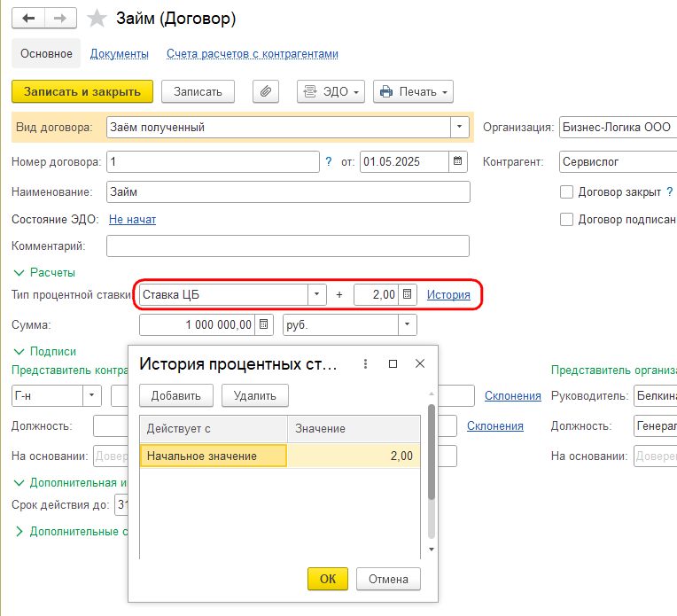Viewport: 677px width, 616px height.
Task: Tick the Договор закрыт checkbox
Action: coord(566,191)
